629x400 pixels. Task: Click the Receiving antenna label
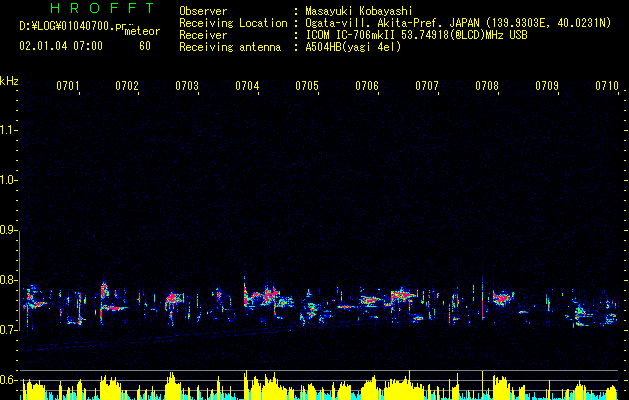[x=230, y=47]
